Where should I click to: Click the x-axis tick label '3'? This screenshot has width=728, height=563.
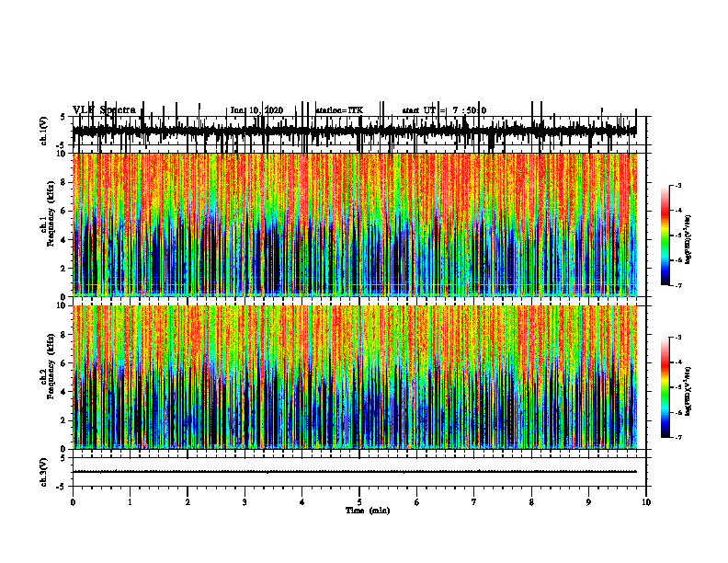[x=245, y=502]
